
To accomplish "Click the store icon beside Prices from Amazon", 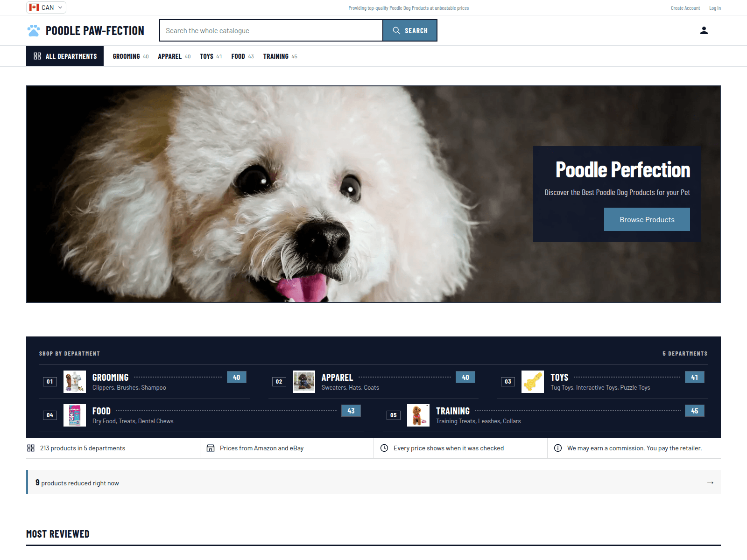I will (211, 448).
